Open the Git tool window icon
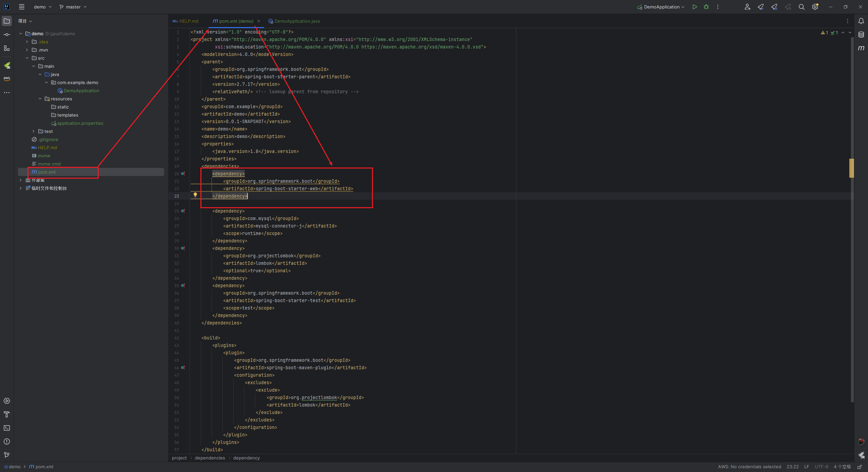 coord(7,455)
